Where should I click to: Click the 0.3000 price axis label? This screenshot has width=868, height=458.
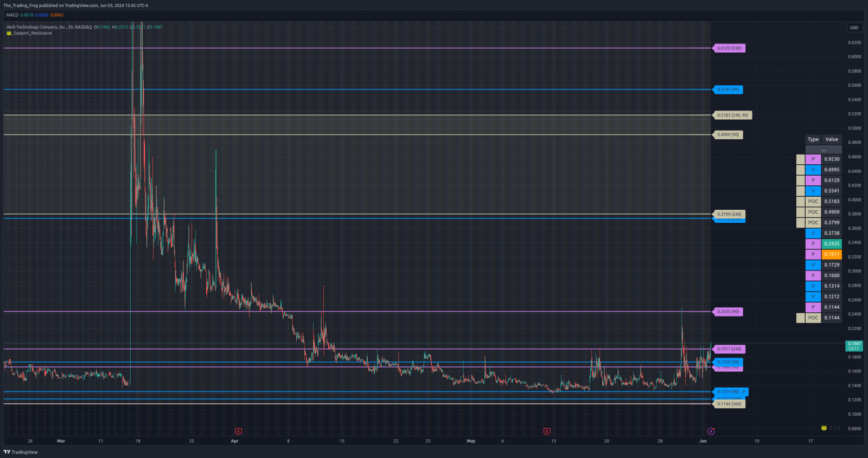coord(854,271)
